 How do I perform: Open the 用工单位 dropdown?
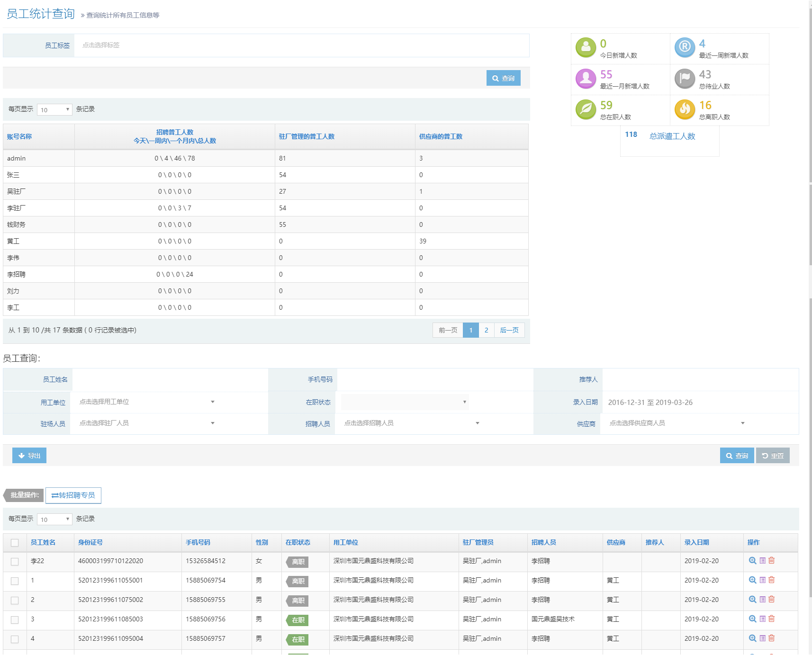tap(147, 402)
